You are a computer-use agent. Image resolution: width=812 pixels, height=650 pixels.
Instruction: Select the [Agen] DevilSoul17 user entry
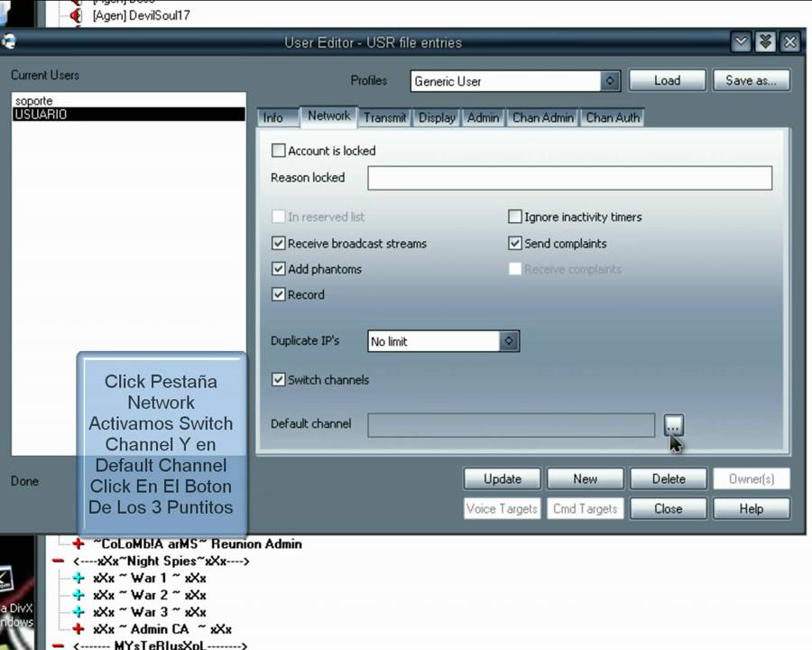(x=142, y=15)
